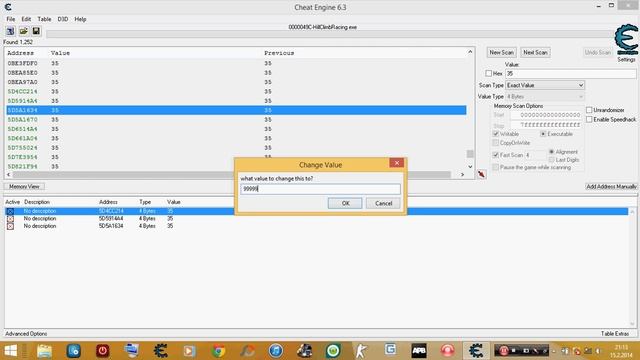Toggle the Hex checkbox
The height and width of the screenshot is (360, 640).
point(489,73)
